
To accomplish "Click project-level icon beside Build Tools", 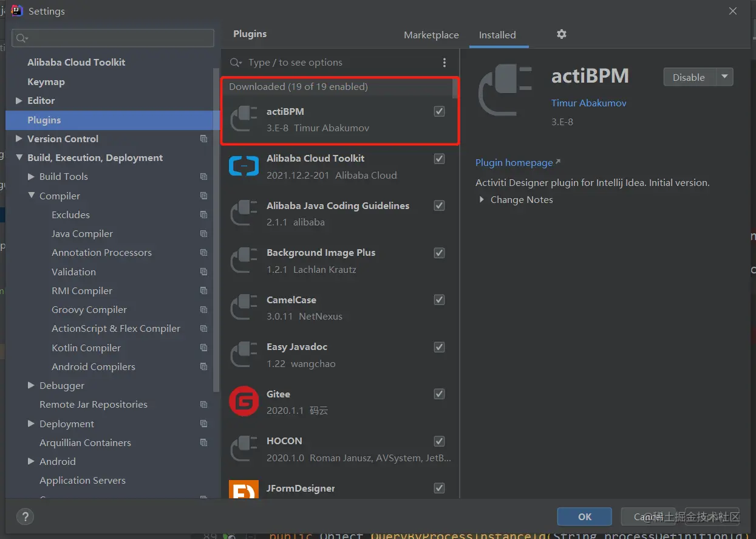I will pos(203,177).
